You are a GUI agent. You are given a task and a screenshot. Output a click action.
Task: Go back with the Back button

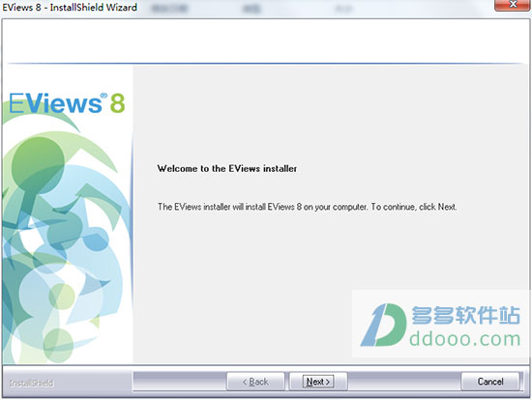(255, 382)
